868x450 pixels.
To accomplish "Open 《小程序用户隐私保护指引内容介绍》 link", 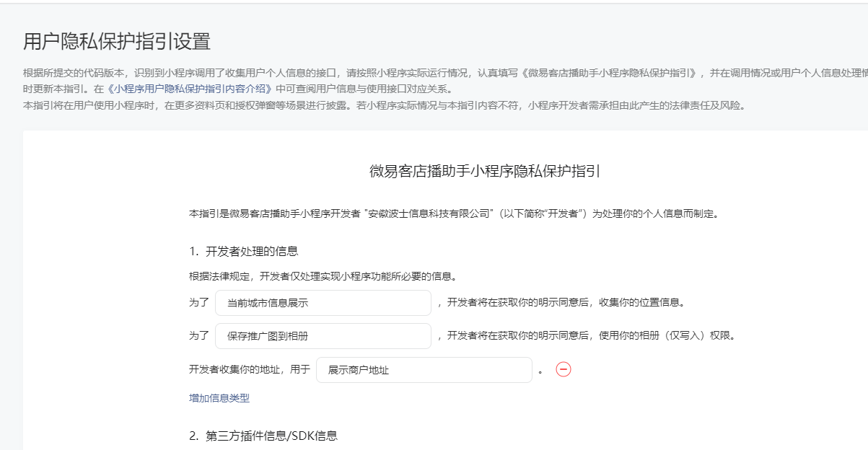I will [x=190, y=89].
